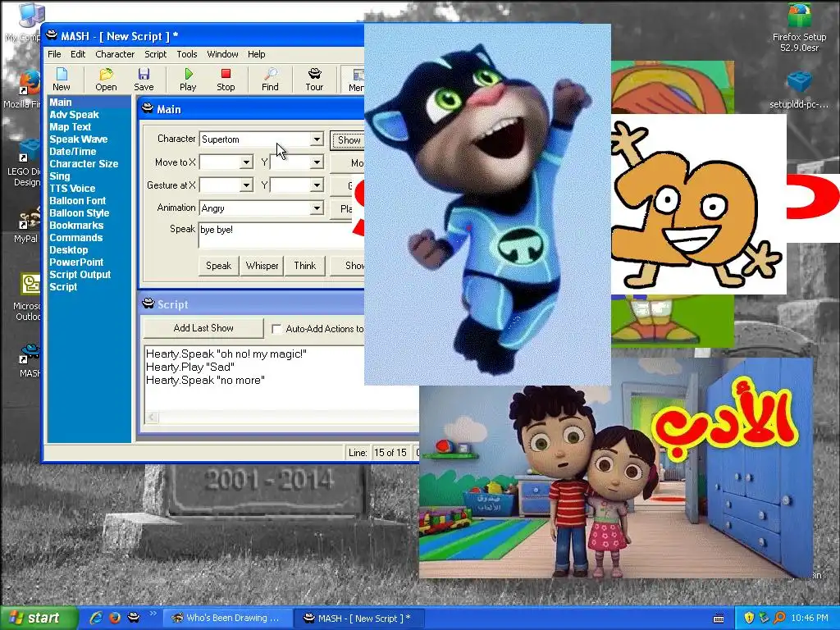This screenshot has height=630, width=840.
Task: Toggle the Auto-Add Actions checkbox
Action: 277,329
